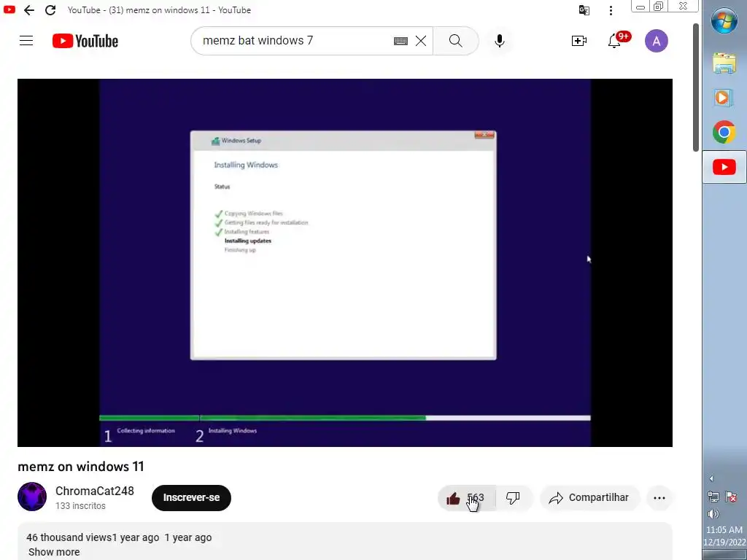This screenshot has width=747, height=560.
Task: Click the video player to toggle playback
Action: coord(345,262)
